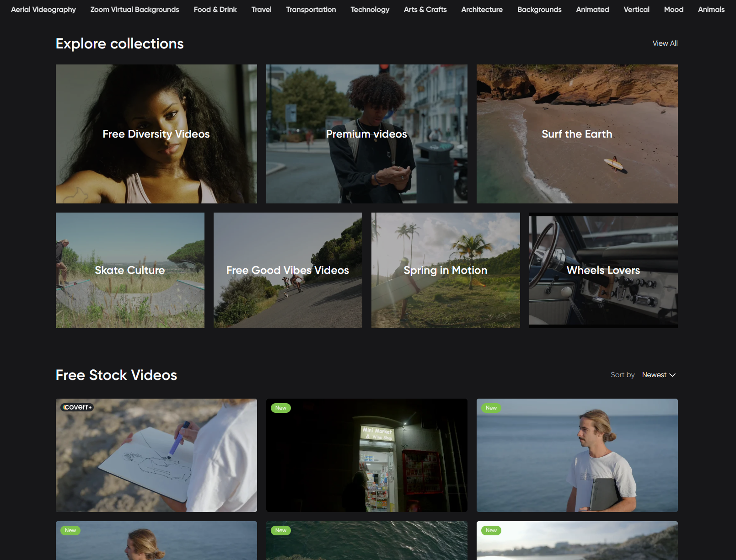Screen dimensions: 736x560
Task: Open Free Diversity Videos collection
Action: pos(156,134)
